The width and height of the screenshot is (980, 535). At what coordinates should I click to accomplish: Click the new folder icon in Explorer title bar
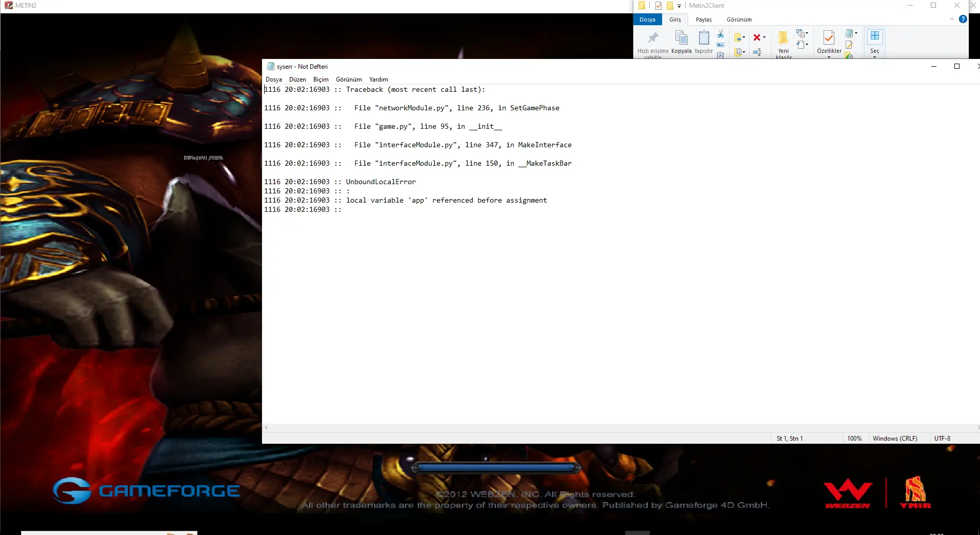click(x=669, y=6)
